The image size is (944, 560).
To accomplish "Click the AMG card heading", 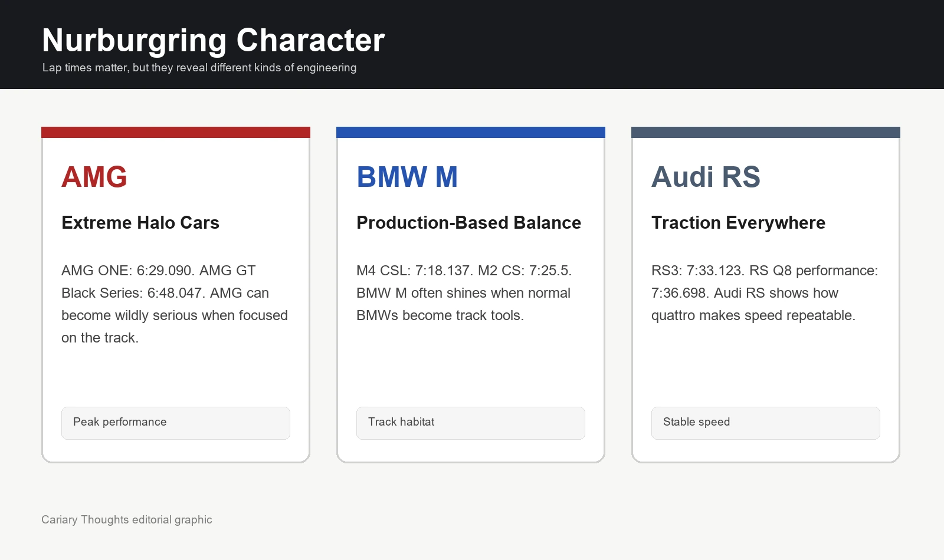I will 94,177.
